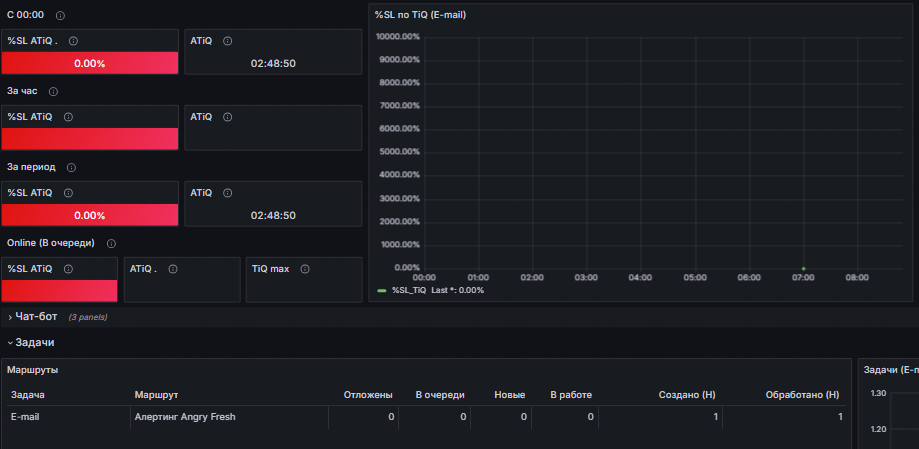Open the "%SL по TiQ (E-mail)" panel menu
This screenshot has width=919, height=449.
[420, 15]
